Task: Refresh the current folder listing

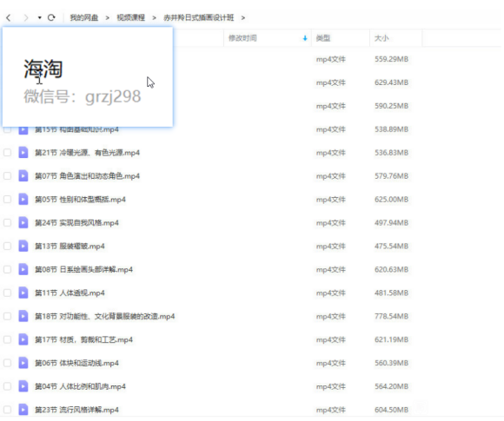Action: tap(51, 17)
